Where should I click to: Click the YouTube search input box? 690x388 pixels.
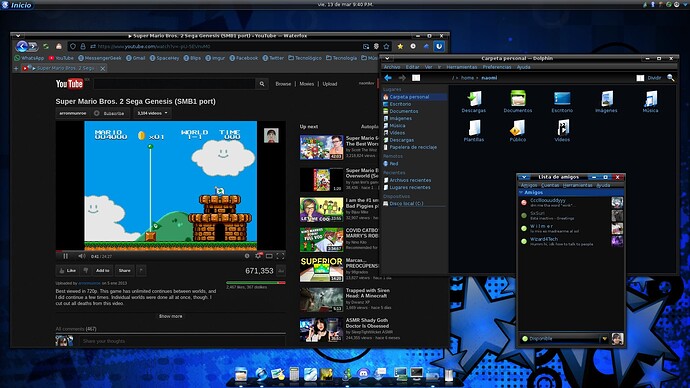click(174, 84)
